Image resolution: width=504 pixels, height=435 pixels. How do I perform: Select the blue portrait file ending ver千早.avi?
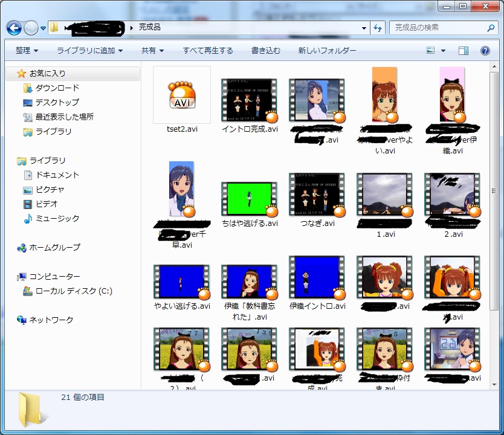(182, 189)
